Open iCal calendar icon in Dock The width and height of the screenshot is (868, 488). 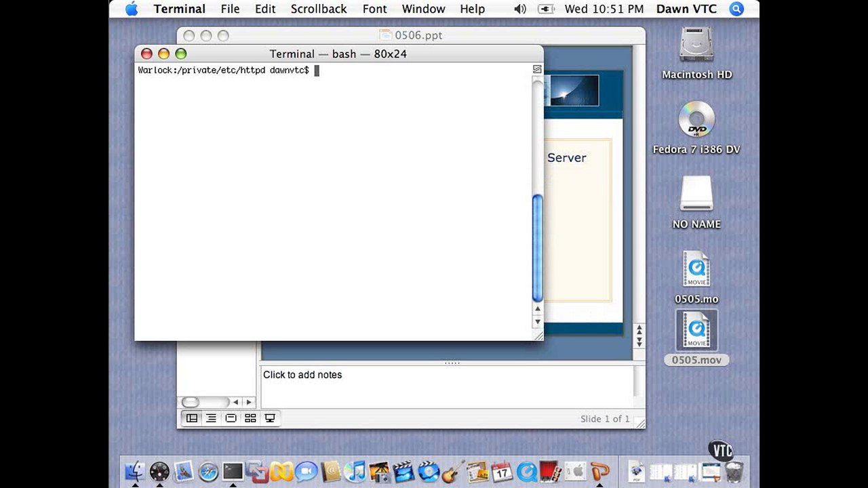click(502, 471)
